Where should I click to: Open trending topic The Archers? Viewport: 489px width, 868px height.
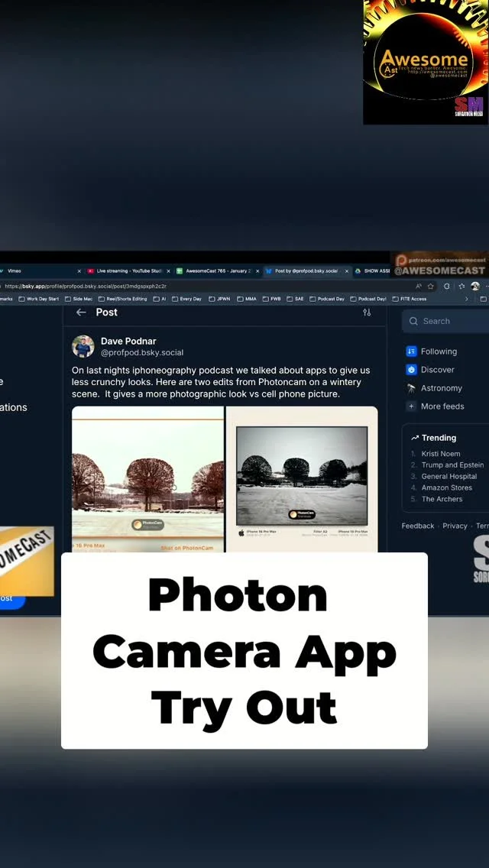[x=442, y=499]
